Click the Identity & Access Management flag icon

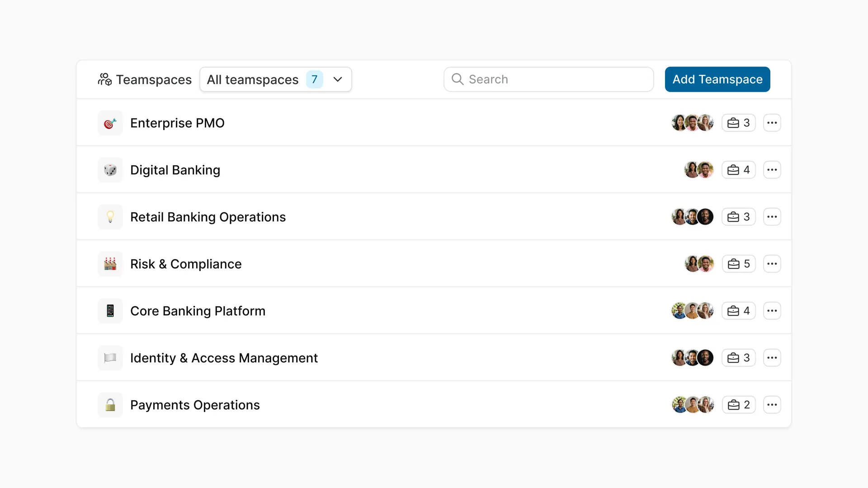(110, 358)
